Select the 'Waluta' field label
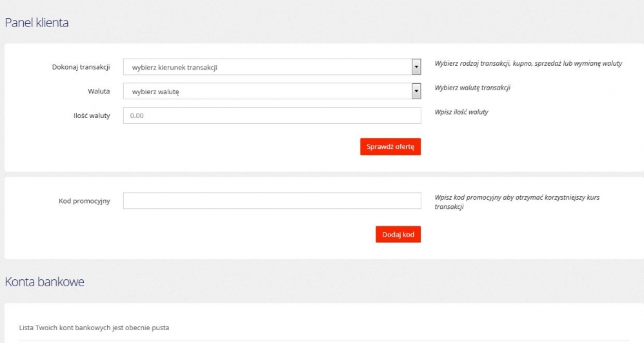Viewport: 644px width, 343px height. click(98, 92)
